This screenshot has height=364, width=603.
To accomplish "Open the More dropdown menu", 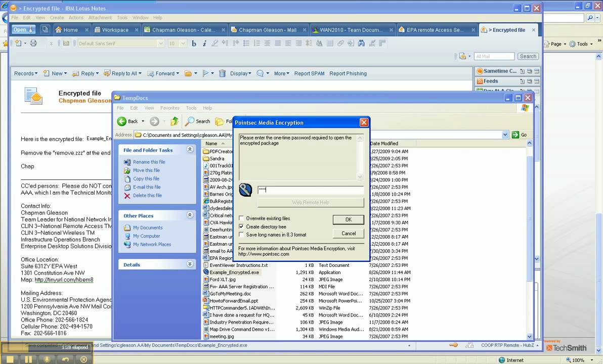I will pos(281,73).
